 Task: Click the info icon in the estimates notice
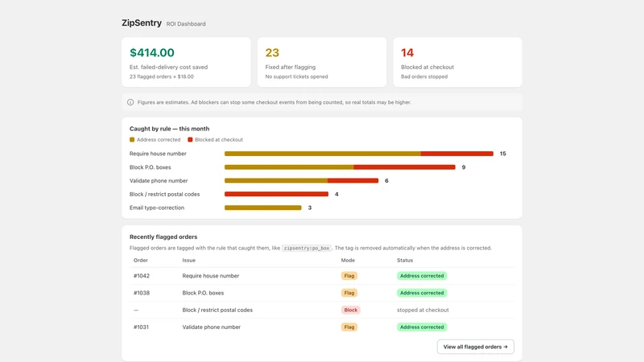point(130,102)
